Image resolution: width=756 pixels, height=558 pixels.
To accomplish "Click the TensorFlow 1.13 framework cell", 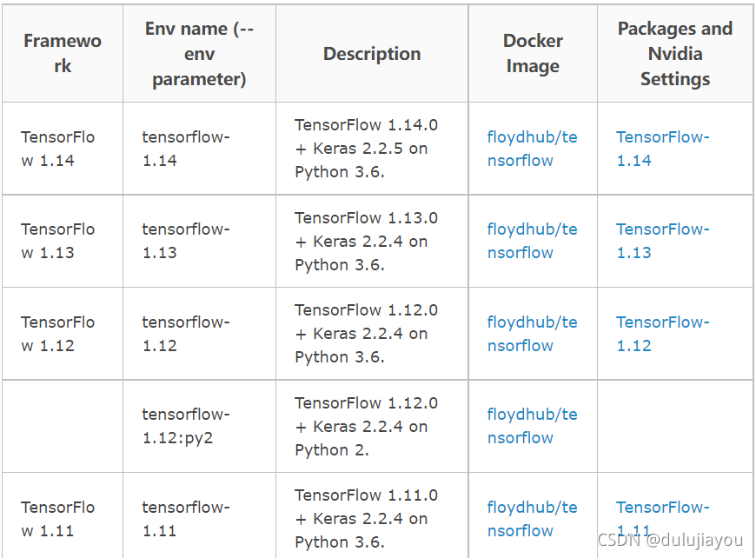I will [58, 241].
